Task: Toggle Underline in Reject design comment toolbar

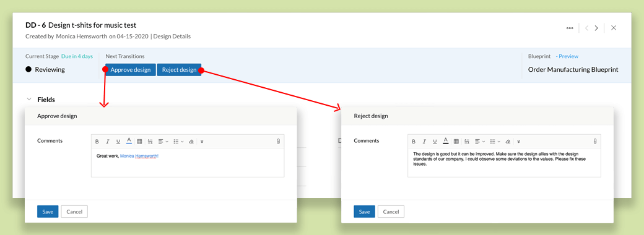Action: [435, 142]
